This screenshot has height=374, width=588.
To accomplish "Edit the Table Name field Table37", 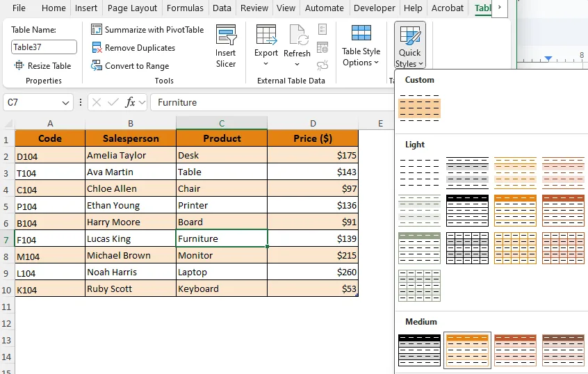I will [x=44, y=47].
